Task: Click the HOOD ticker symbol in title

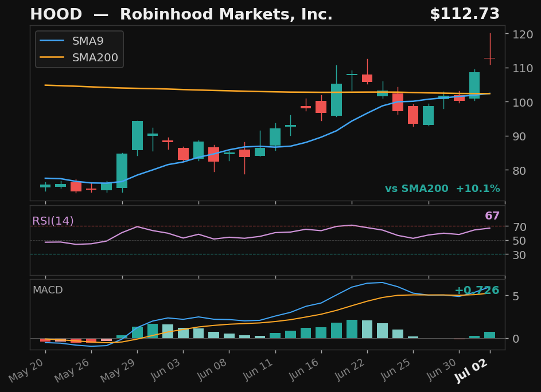Action: click(x=56, y=14)
